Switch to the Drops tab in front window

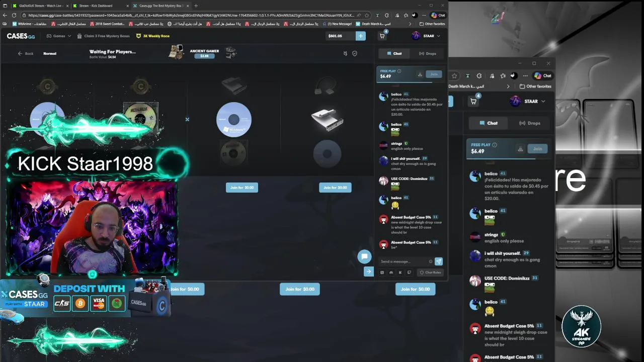pos(428,53)
